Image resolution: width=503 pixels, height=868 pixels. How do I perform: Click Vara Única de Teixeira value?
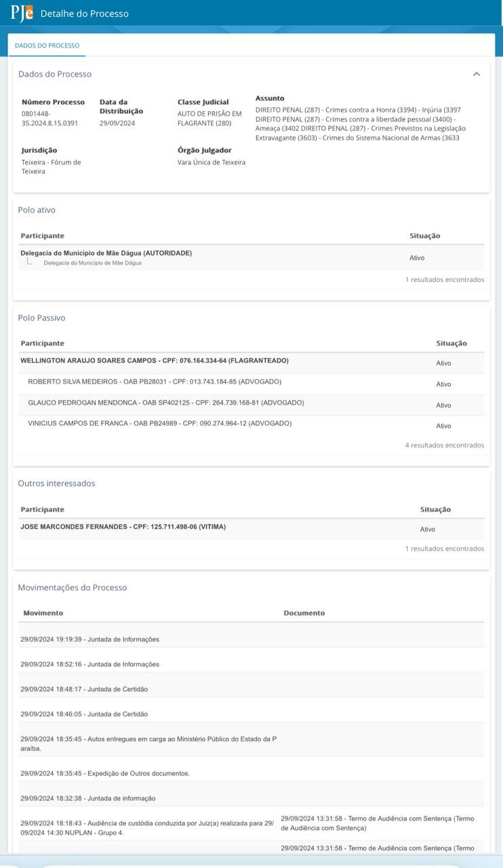point(212,162)
